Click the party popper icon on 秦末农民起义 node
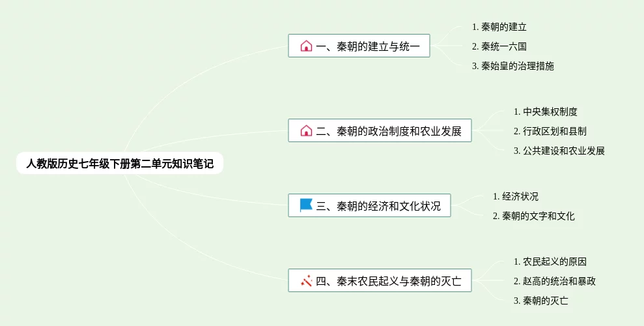644x326 pixels. click(x=307, y=281)
